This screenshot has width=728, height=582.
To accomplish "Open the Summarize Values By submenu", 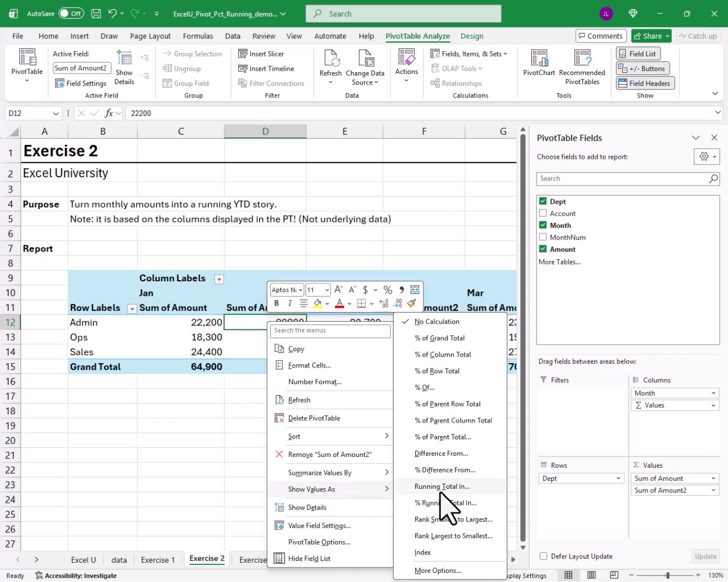I will point(331,473).
